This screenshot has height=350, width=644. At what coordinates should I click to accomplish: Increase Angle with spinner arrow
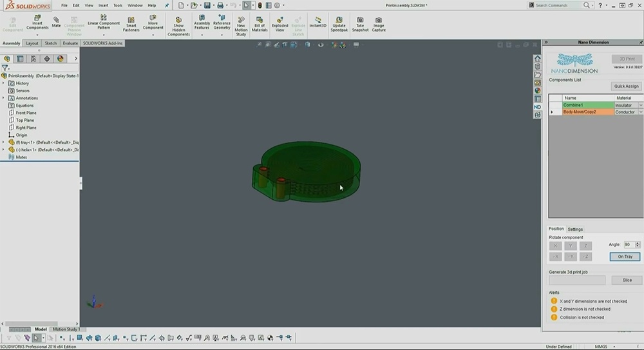638,243
